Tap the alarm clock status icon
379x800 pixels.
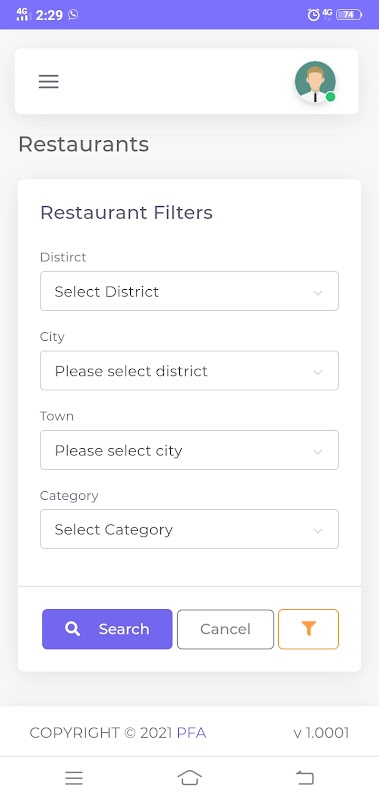[313, 15]
